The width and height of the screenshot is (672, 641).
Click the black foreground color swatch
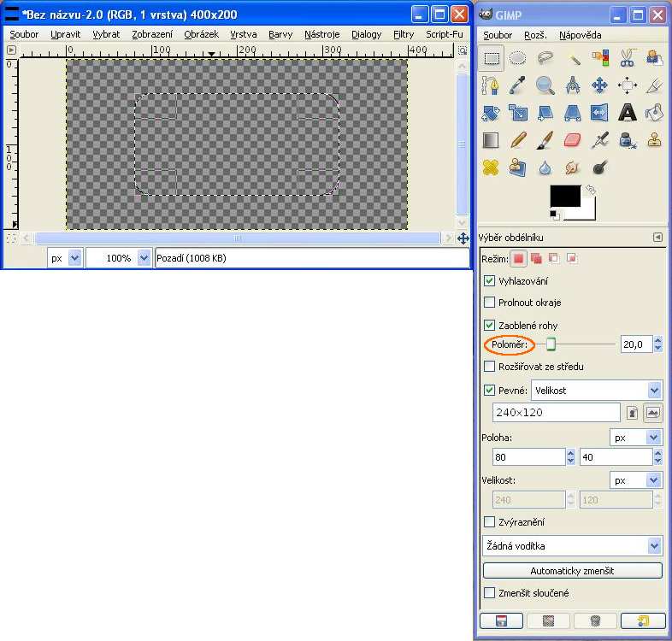point(564,194)
